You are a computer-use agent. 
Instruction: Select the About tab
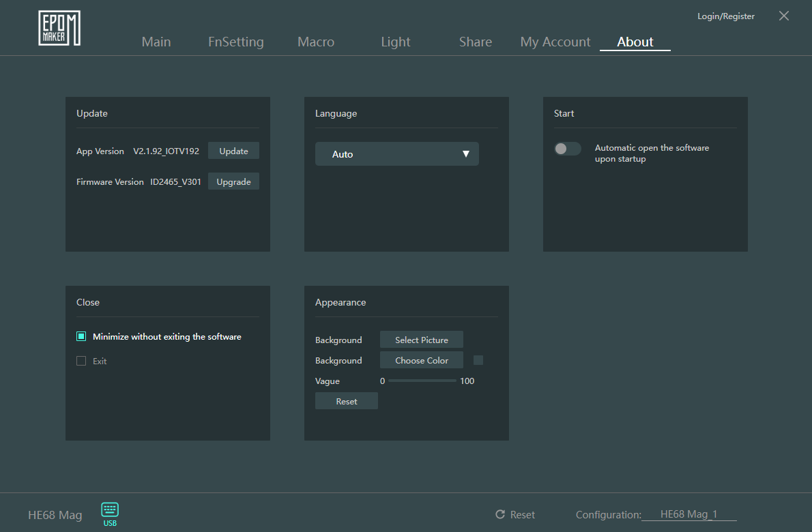pyautogui.click(x=635, y=42)
